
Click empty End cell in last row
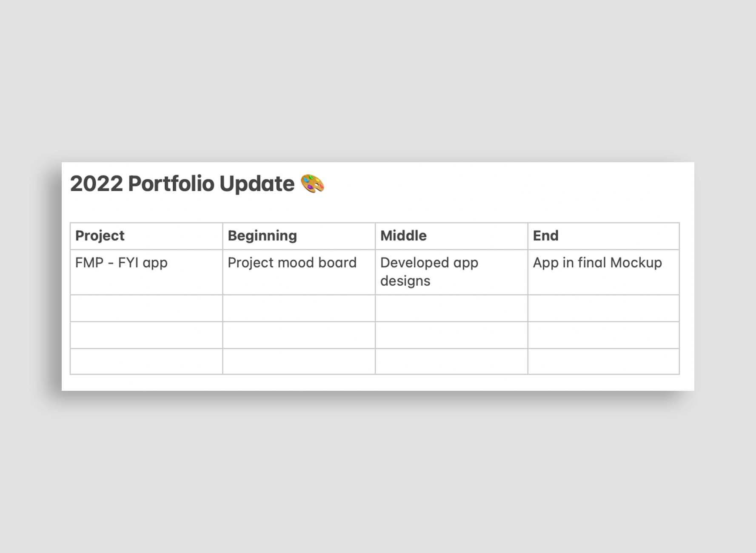604,361
